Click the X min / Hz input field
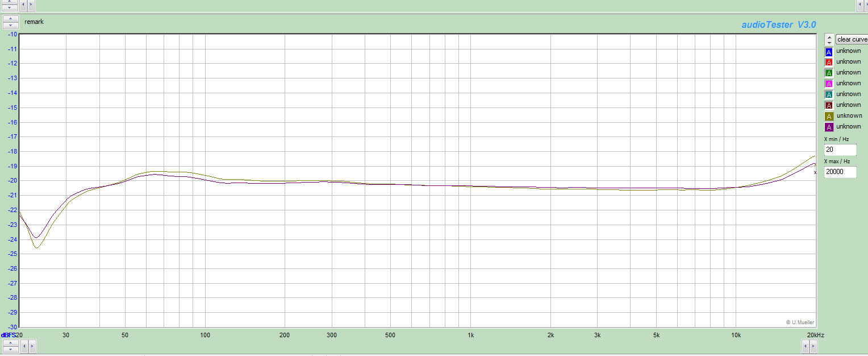 (840, 150)
